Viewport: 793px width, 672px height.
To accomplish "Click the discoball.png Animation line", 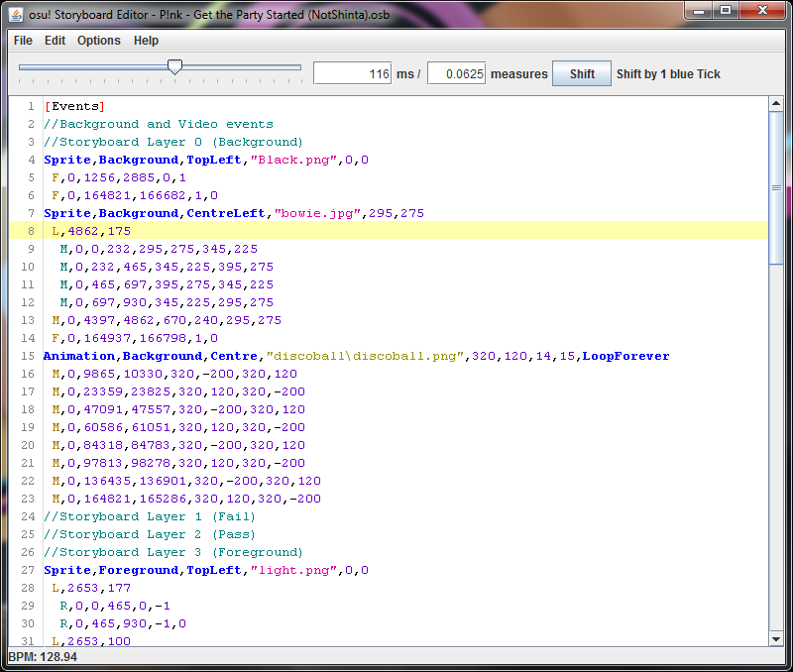I will [357, 356].
